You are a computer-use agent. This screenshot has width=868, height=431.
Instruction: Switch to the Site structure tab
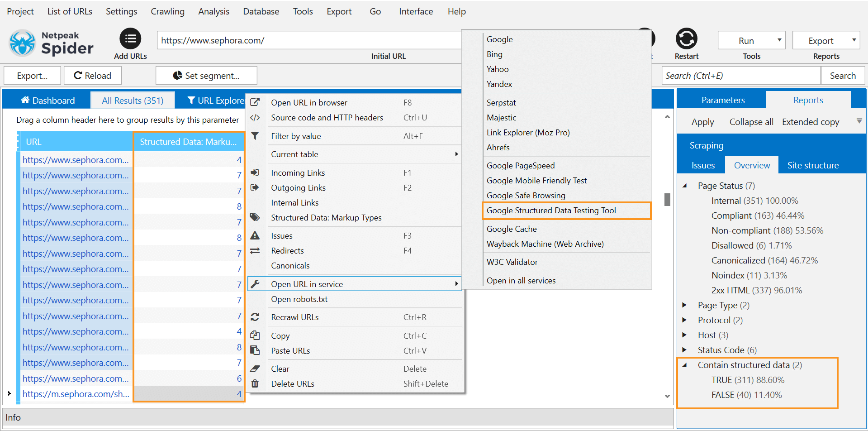tap(813, 165)
